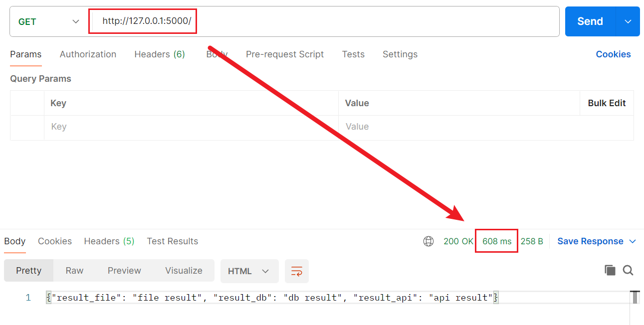Search the response with the magnifier icon
Image resolution: width=644 pixels, height=325 pixels.
(628, 270)
